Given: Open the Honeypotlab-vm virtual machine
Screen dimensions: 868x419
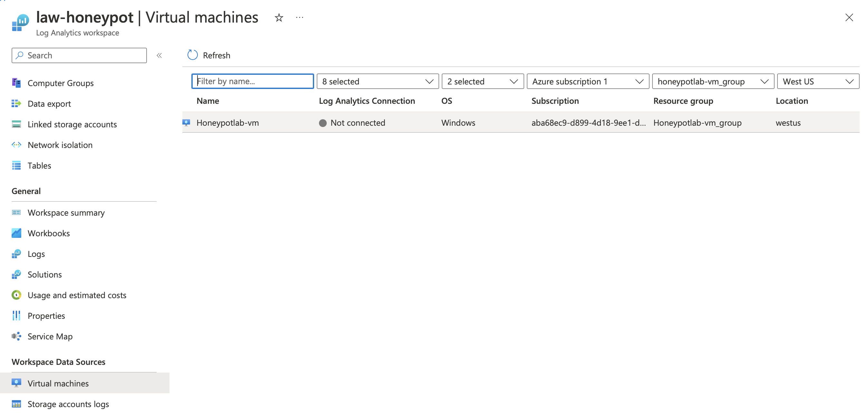Looking at the screenshot, I should [227, 123].
